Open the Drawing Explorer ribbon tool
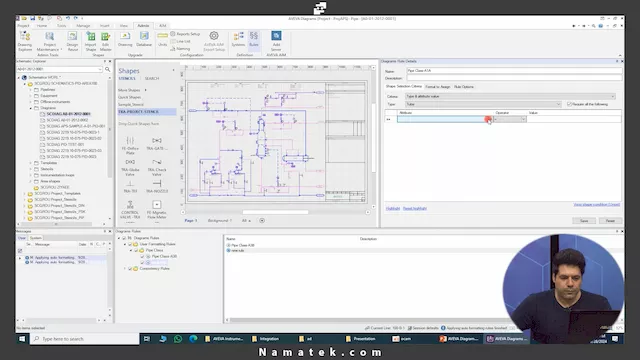The image size is (640, 360). [24, 41]
